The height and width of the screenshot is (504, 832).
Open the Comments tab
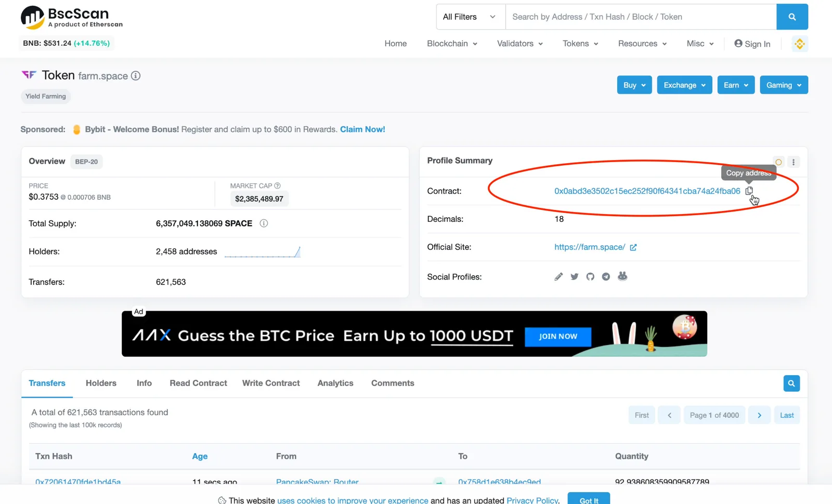click(x=393, y=383)
